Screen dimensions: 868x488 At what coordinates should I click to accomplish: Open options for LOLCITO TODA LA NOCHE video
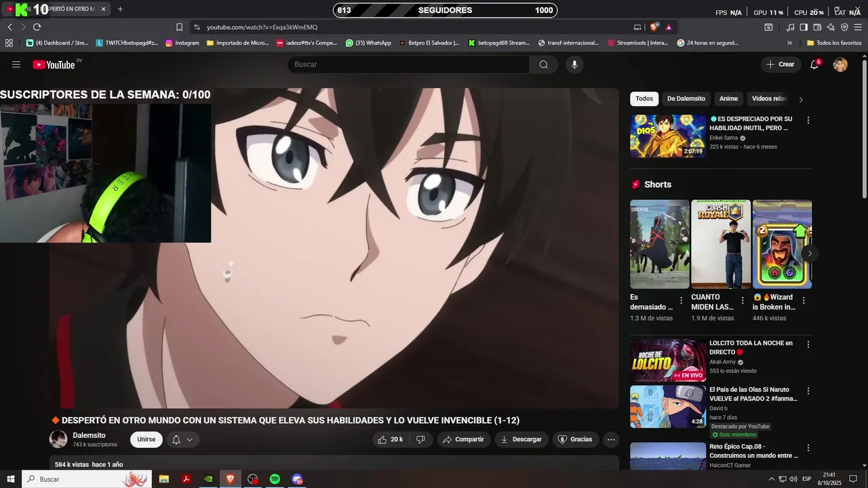[x=808, y=344]
